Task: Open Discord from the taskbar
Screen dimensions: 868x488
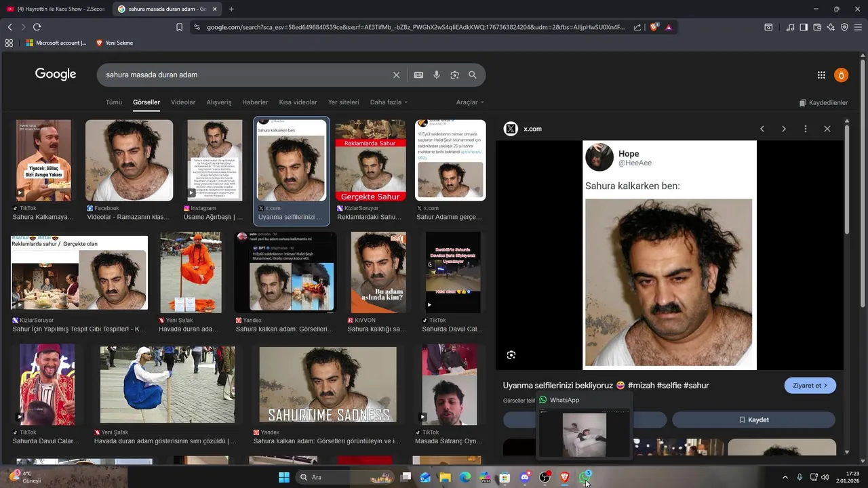Action: click(524, 477)
